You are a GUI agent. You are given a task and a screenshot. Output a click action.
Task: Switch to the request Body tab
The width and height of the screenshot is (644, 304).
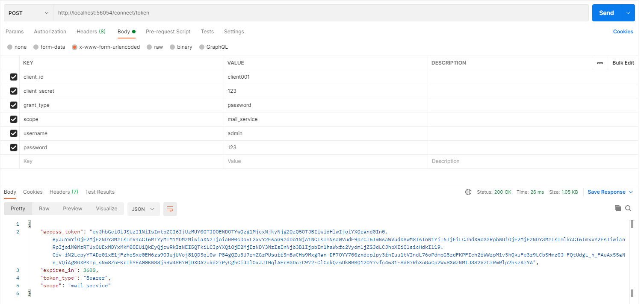point(127,32)
